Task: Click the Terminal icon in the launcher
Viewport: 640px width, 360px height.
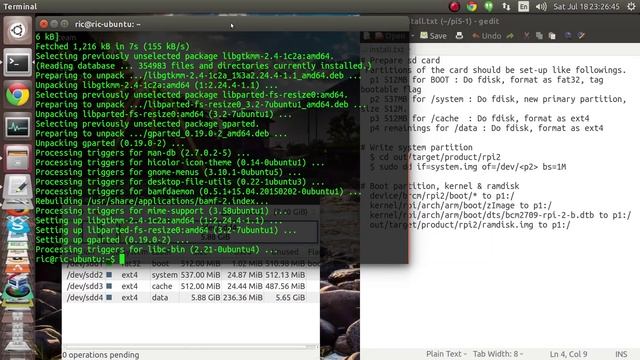Action: tap(18, 62)
